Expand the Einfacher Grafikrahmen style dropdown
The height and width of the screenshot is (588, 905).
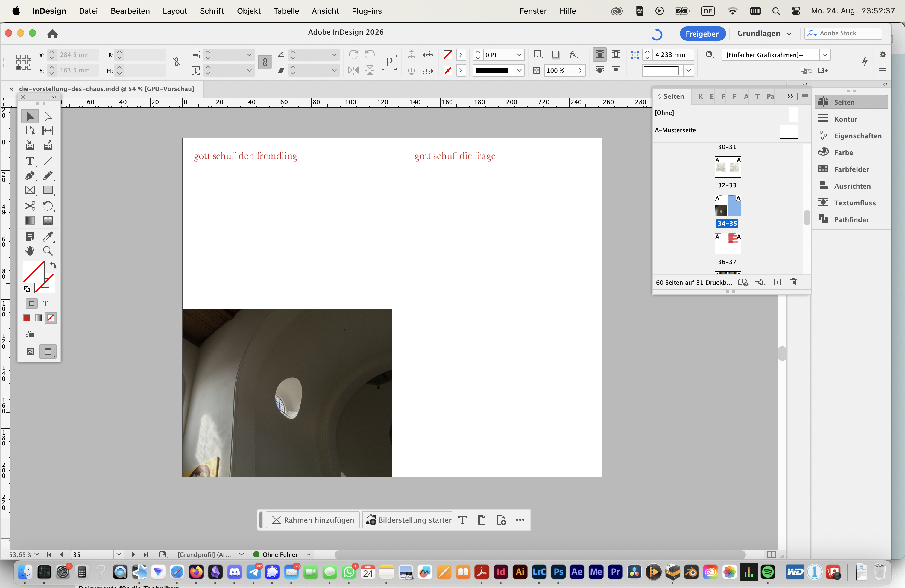click(825, 55)
